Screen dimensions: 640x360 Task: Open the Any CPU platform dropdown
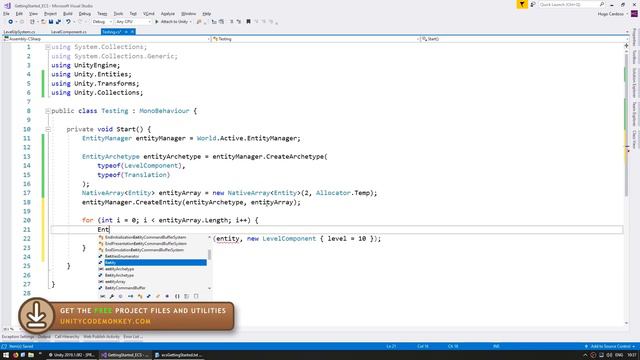(x=133, y=22)
